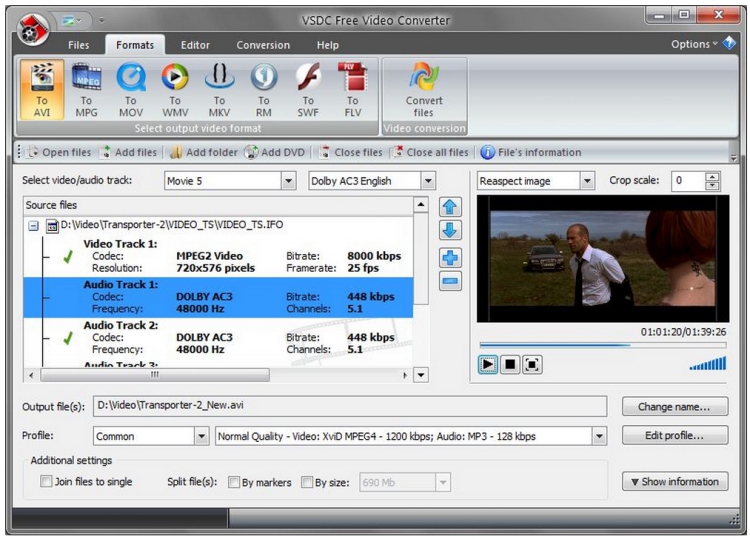Move selected file down with blue arrow
The width and height of the screenshot is (750, 539).
[450, 231]
